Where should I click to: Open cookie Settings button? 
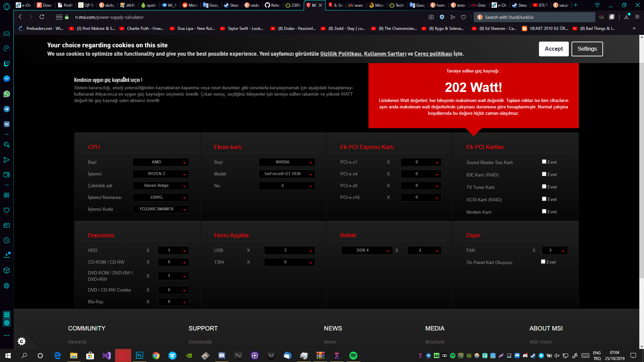[587, 49]
